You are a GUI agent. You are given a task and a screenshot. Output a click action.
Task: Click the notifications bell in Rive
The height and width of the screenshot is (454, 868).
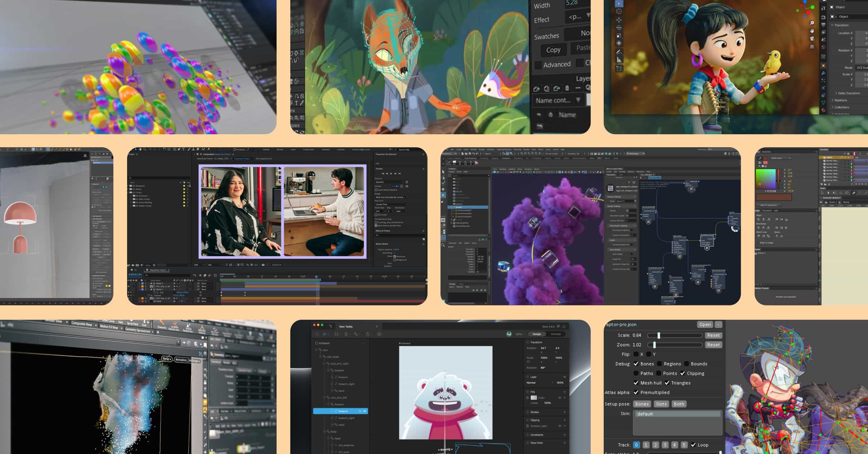[564, 326]
